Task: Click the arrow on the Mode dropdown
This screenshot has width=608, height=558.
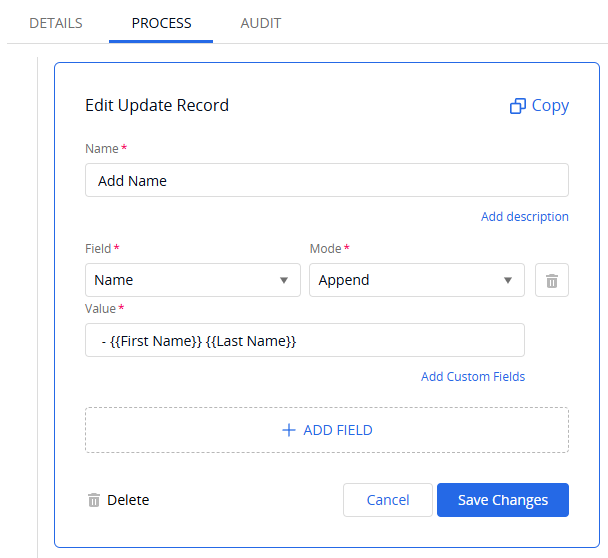Action: click(x=508, y=280)
